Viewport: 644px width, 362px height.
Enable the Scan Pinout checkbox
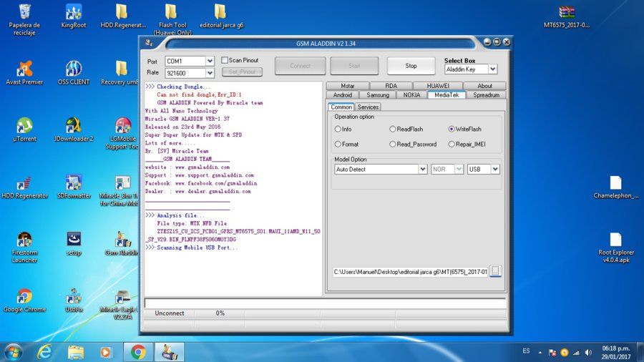225,60
